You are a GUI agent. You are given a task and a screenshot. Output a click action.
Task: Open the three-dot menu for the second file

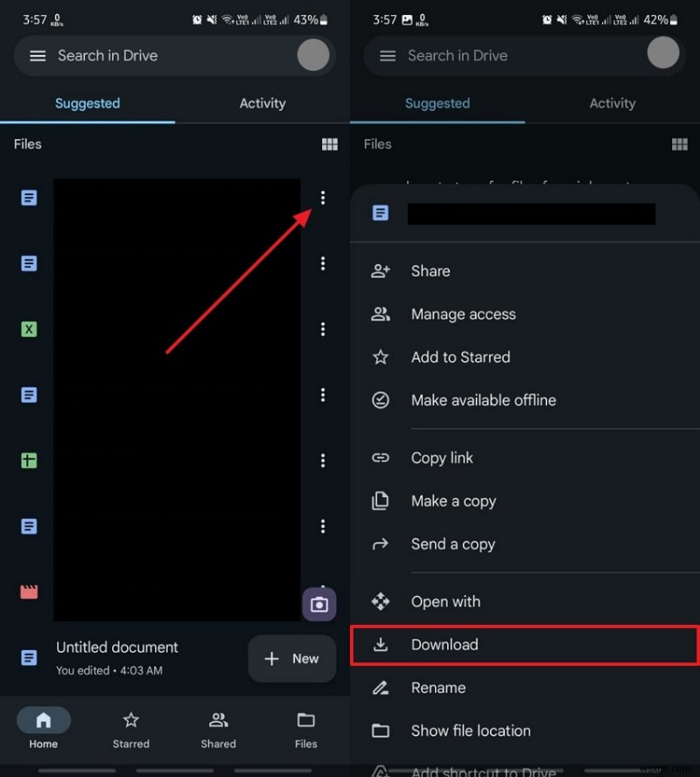323,263
